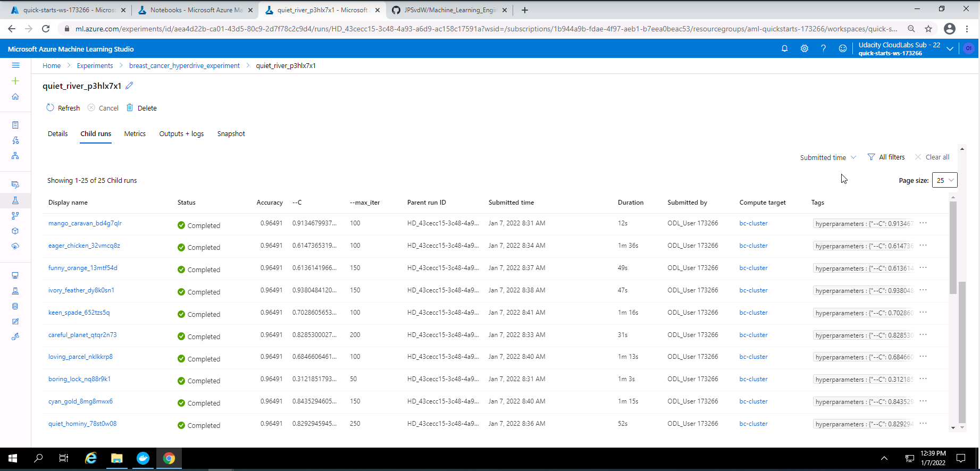Bookmark this page with the star icon
This screenshot has width=980, height=471.
pyautogui.click(x=928, y=29)
